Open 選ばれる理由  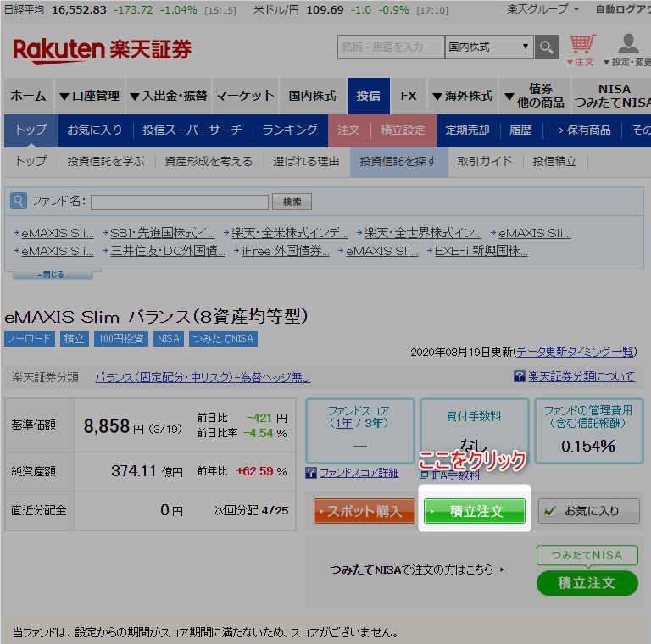point(306,161)
